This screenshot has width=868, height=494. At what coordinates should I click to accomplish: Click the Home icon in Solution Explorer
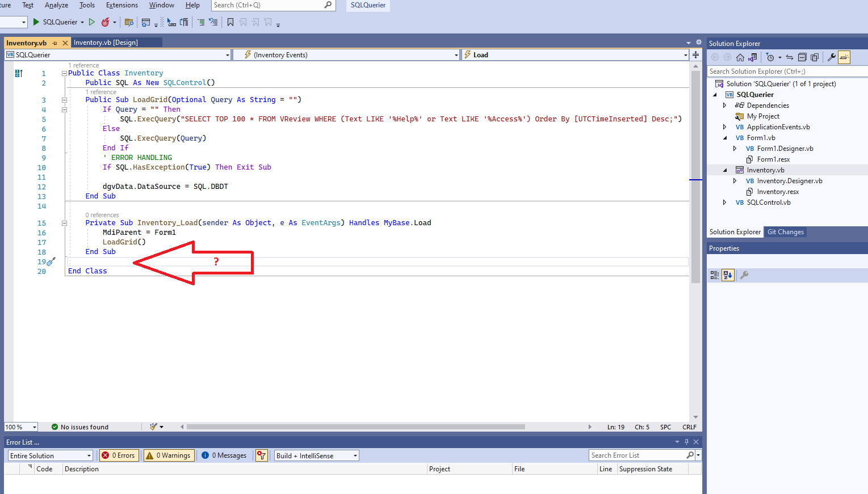tap(740, 57)
